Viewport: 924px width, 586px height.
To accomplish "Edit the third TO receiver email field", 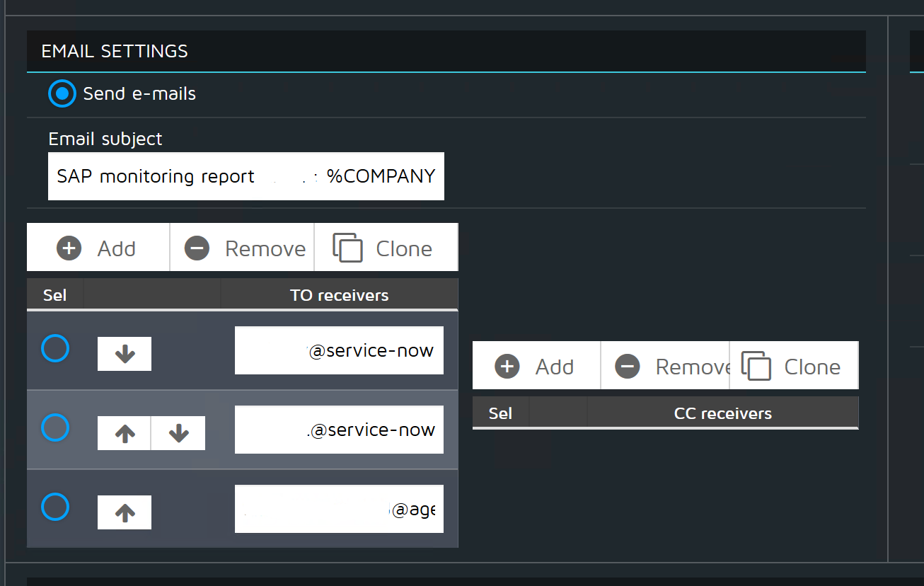I will click(x=339, y=509).
